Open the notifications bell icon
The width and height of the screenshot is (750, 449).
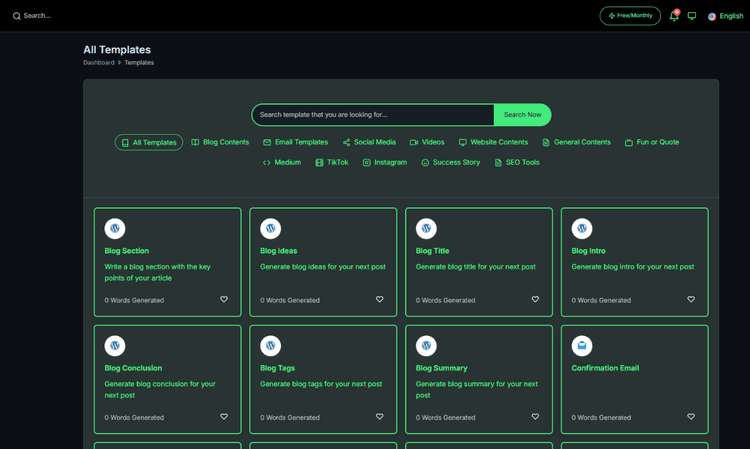click(x=674, y=16)
